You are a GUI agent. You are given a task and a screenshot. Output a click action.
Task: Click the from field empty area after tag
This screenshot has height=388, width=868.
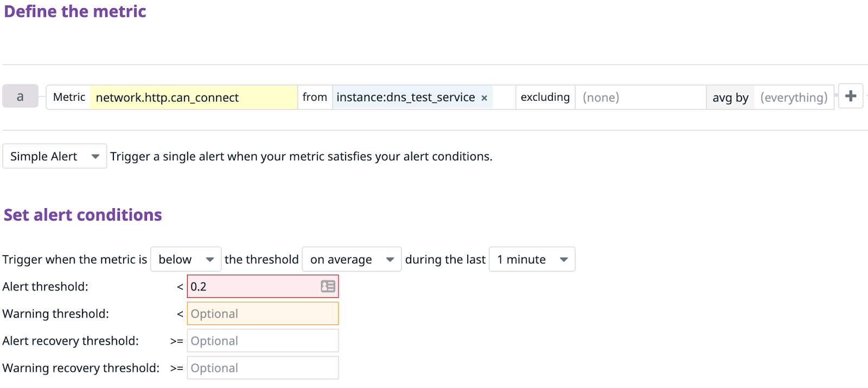click(504, 98)
